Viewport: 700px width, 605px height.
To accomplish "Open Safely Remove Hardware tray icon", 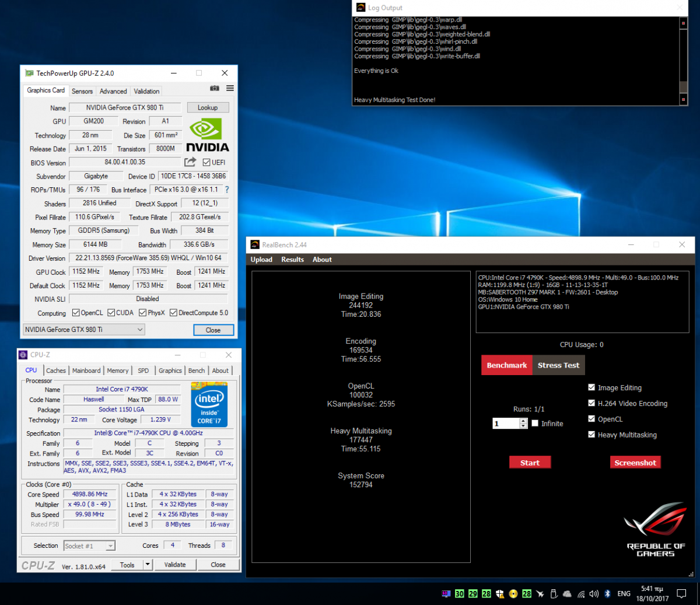I will [554, 594].
